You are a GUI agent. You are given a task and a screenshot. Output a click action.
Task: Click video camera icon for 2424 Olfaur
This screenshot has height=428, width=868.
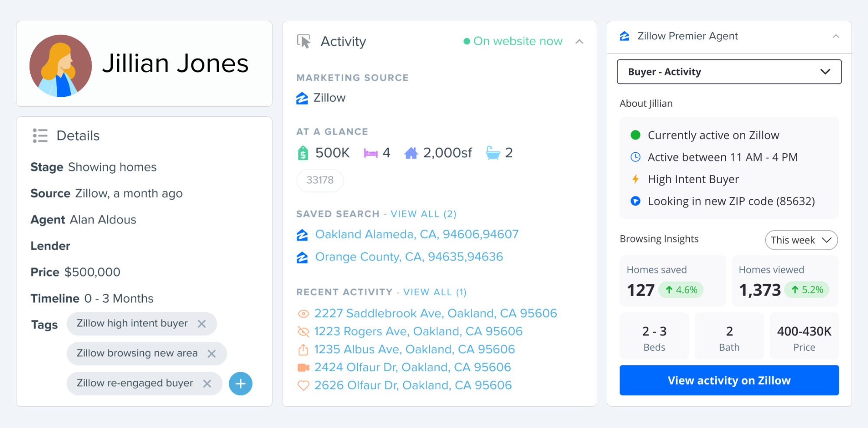click(x=303, y=368)
